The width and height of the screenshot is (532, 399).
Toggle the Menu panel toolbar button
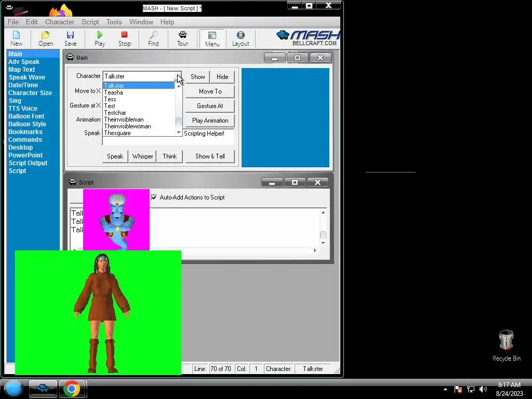click(212, 38)
